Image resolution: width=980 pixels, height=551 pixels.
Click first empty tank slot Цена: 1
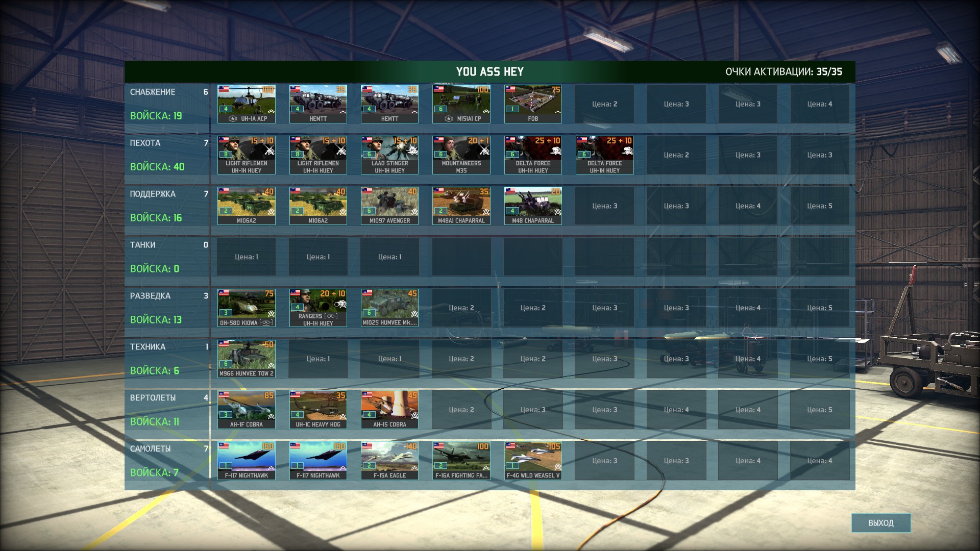click(247, 257)
